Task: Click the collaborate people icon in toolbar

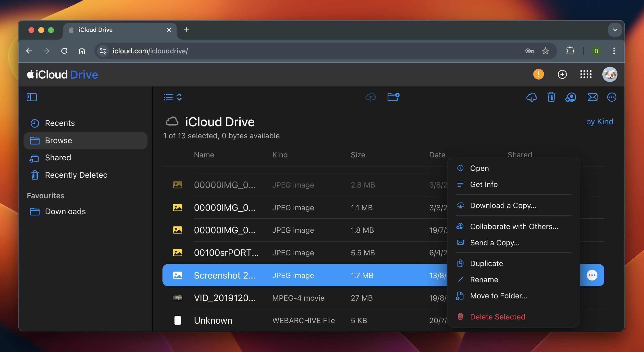Action: coord(571,97)
